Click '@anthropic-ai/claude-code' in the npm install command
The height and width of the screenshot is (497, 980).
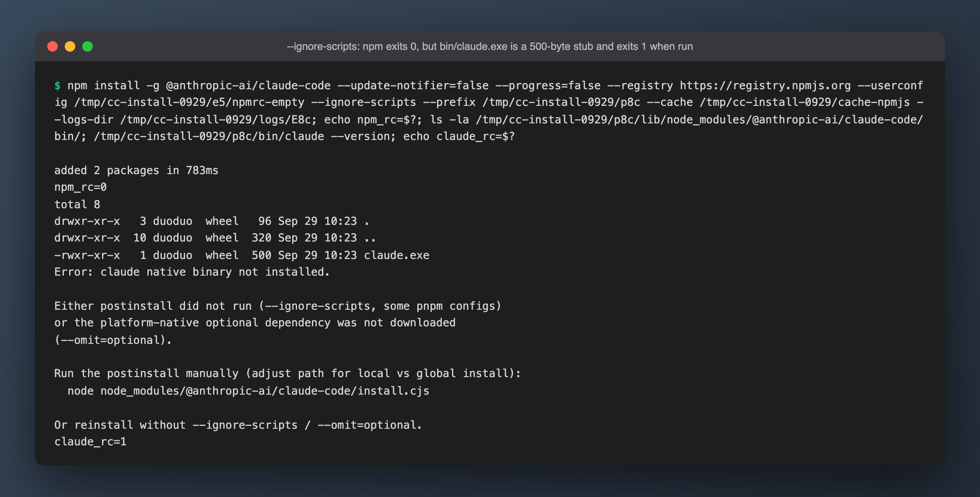tap(248, 85)
